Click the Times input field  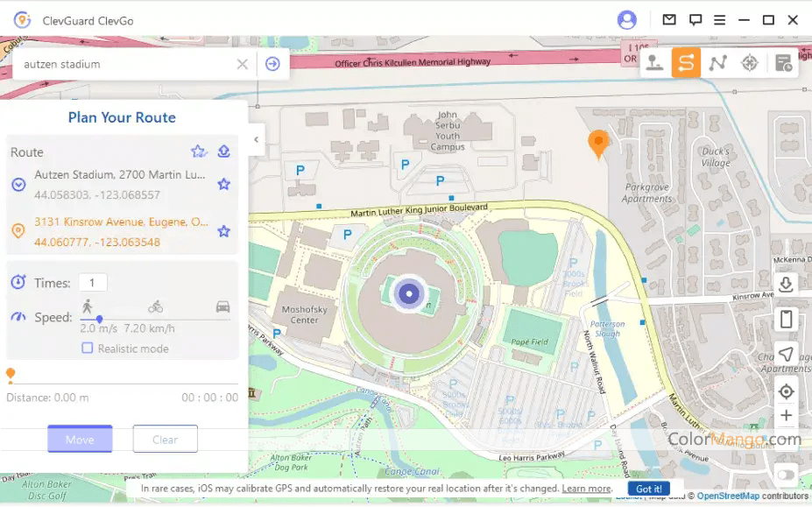point(93,283)
